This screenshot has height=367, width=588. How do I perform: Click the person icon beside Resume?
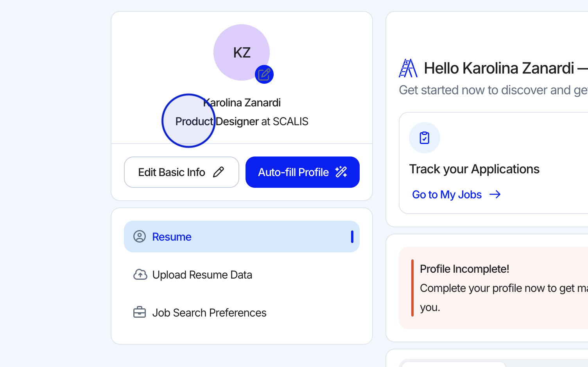[x=140, y=236]
